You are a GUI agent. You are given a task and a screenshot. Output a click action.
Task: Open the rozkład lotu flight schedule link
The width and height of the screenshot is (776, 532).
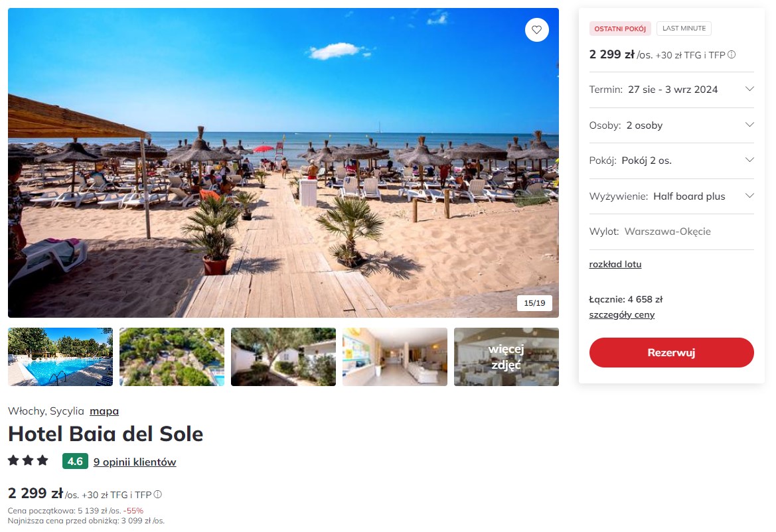click(x=615, y=264)
